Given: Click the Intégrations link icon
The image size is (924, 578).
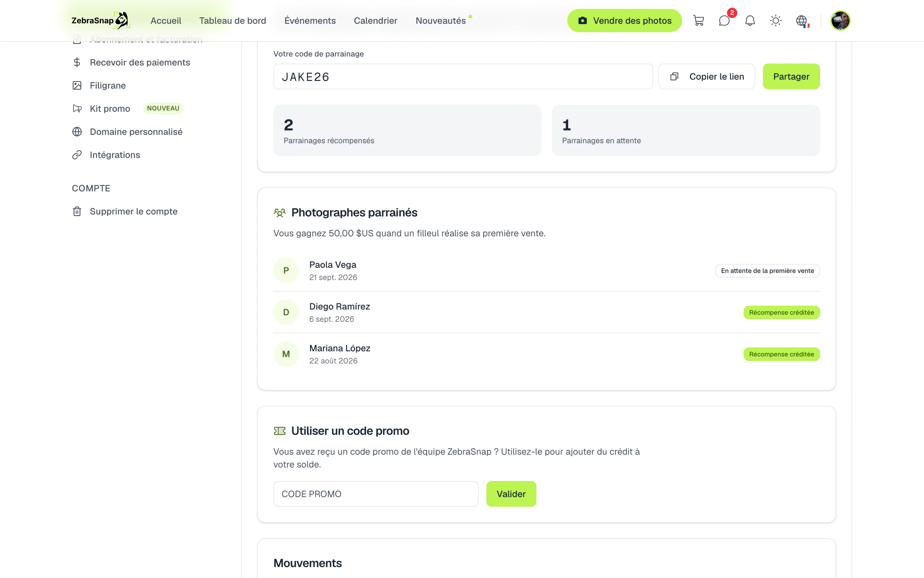Looking at the screenshot, I should click(77, 155).
